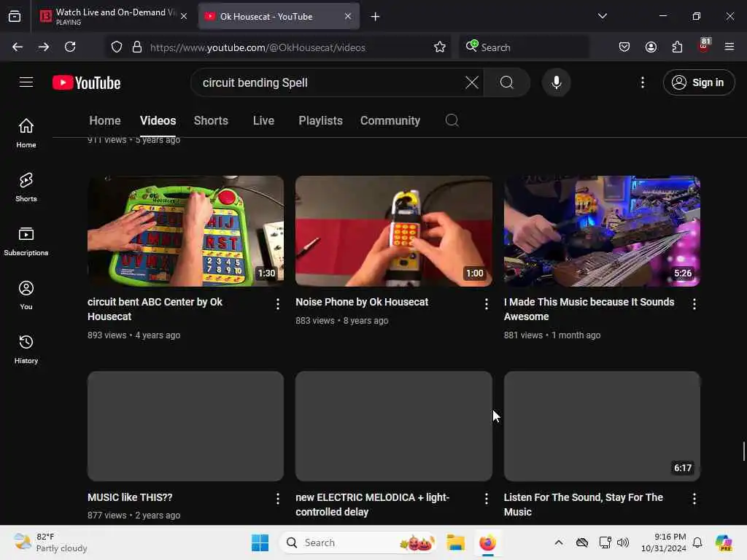The image size is (747, 560).
Task: Close the Ok Housecat YouTube tab
Action: [x=348, y=16]
